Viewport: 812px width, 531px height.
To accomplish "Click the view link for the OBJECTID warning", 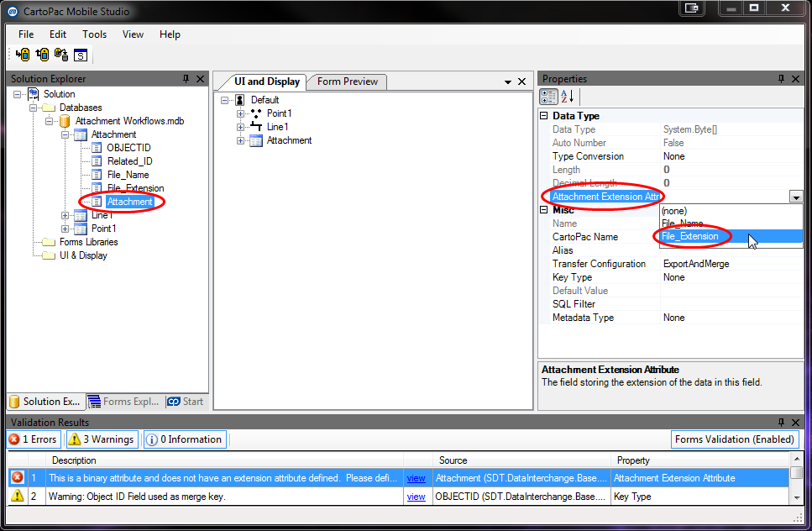I will click(416, 497).
